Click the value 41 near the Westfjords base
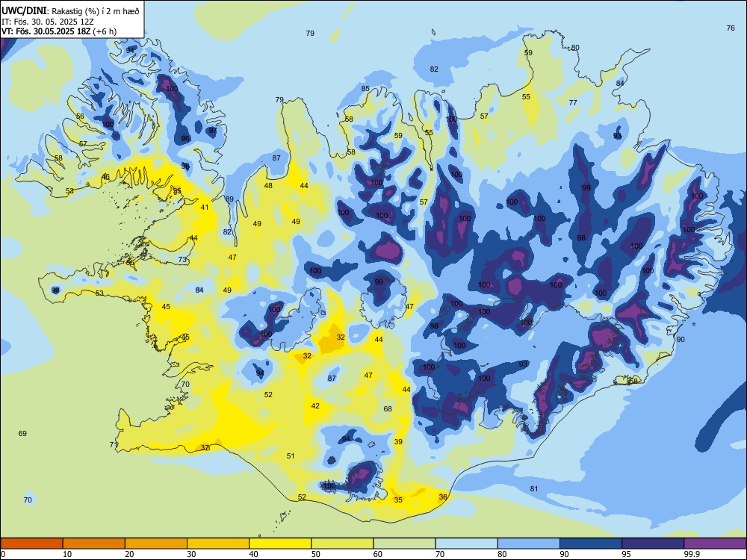The image size is (747, 560). pos(205,207)
